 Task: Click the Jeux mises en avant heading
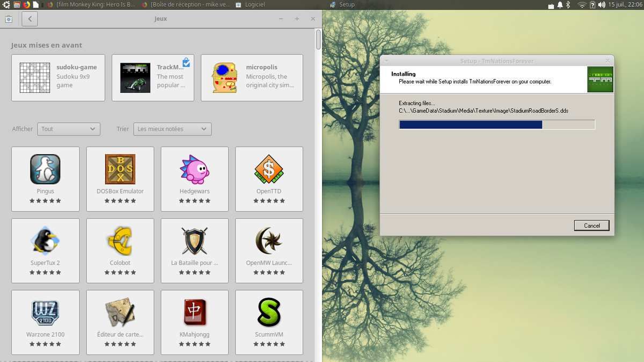pyautogui.click(x=47, y=46)
